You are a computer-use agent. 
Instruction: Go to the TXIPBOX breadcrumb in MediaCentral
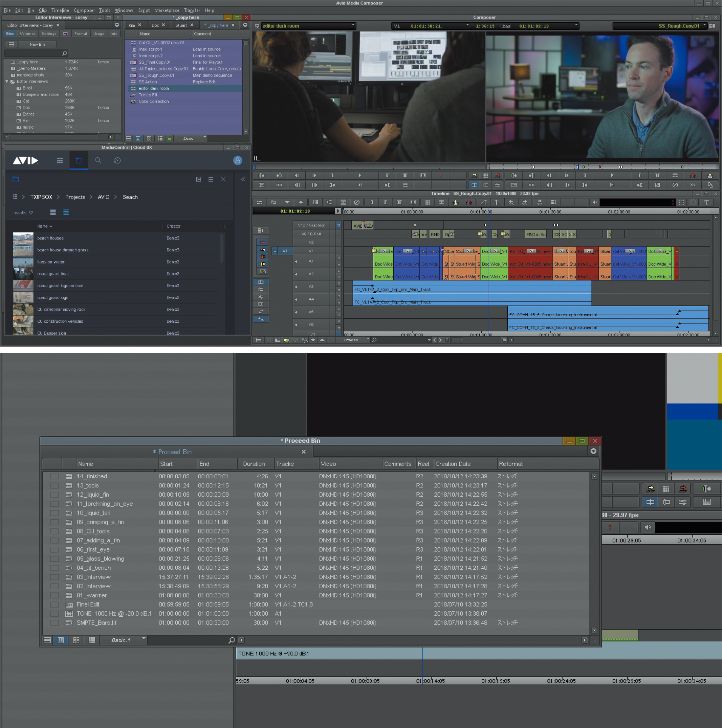click(41, 197)
